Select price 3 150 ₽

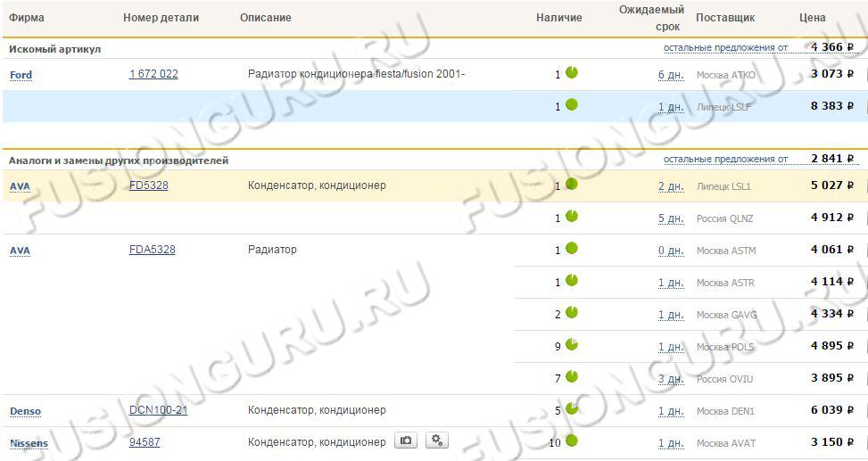coord(832,442)
